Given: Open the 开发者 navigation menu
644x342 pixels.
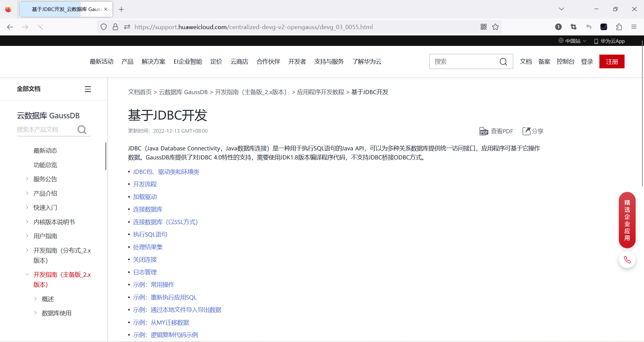Looking at the screenshot, I should (x=297, y=61).
